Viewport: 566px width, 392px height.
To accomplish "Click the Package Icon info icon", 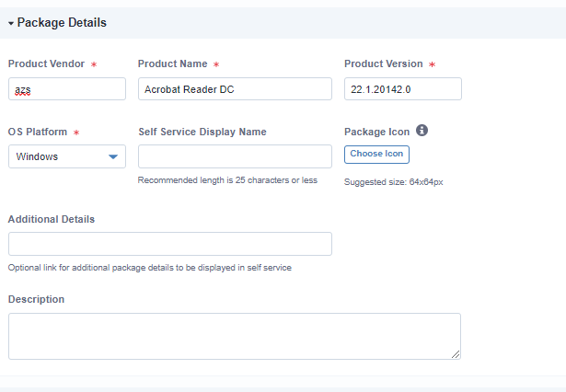I will 422,132.
